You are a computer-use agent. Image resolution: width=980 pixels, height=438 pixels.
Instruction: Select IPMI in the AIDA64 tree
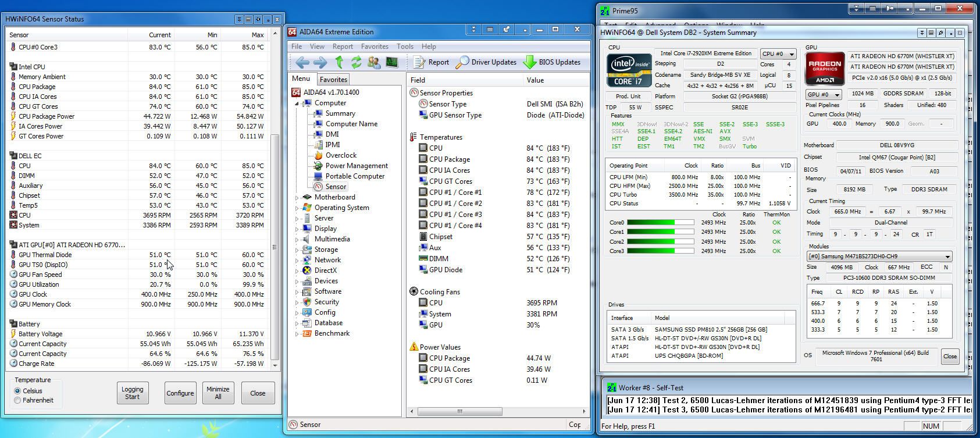(333, 145)
